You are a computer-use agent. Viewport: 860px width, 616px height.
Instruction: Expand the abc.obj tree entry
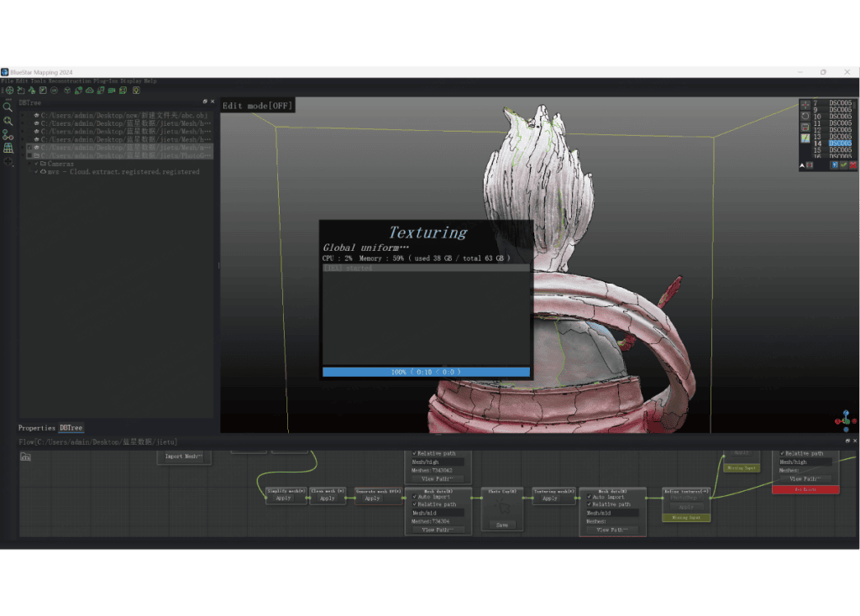tap(23, 116)
